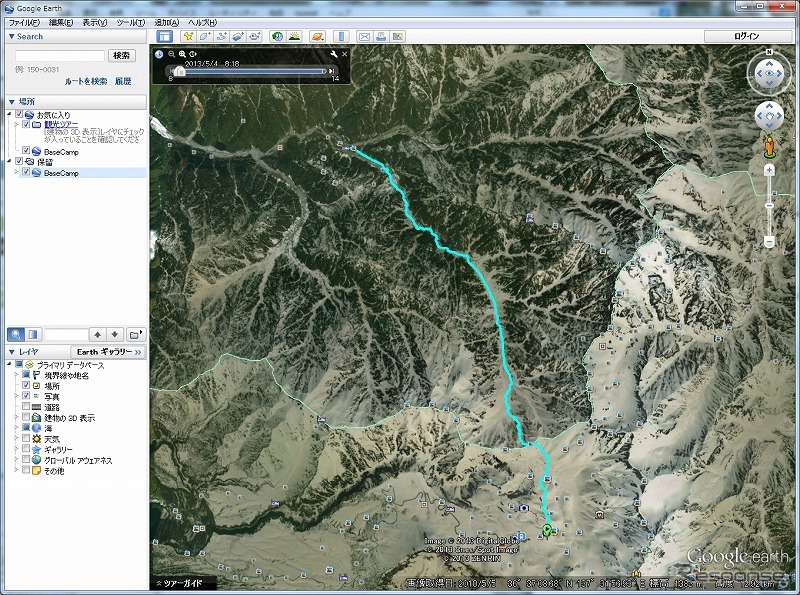Open the add folder button in Places panel
800x595 pixels.
pos(136,335)
